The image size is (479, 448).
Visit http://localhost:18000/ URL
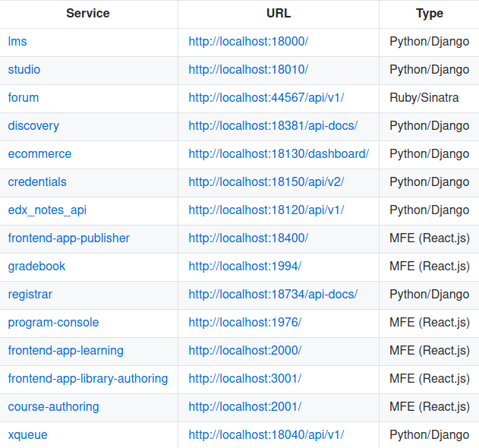248,42
